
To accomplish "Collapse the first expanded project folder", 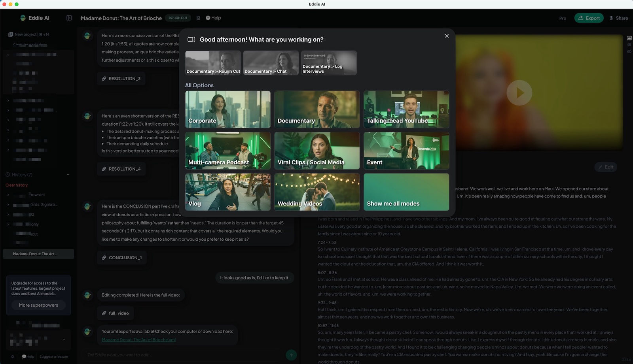I will (x=8, y=55).
